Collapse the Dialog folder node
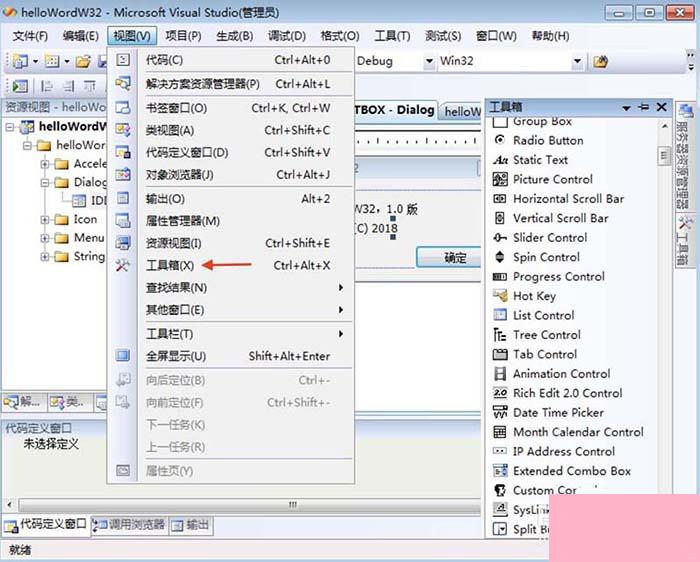700x562 pixels. pos(45,183)
